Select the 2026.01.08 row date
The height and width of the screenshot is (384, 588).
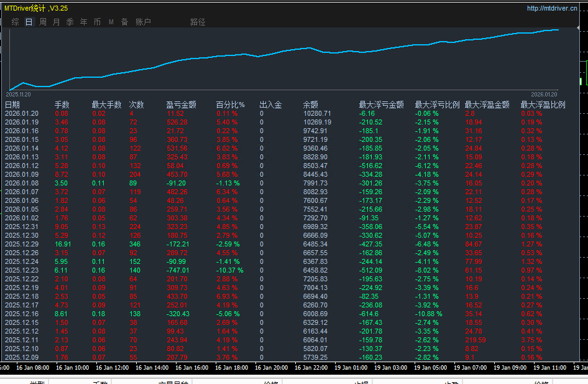pos(22,183)
